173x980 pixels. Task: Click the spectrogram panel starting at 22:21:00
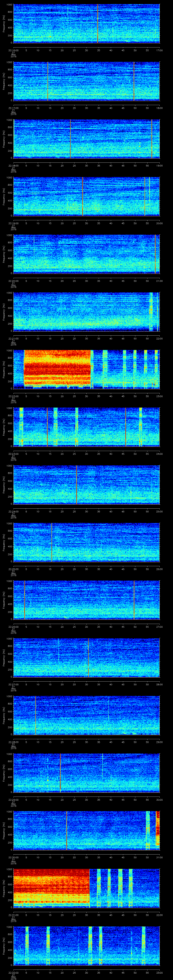point(87,312)
